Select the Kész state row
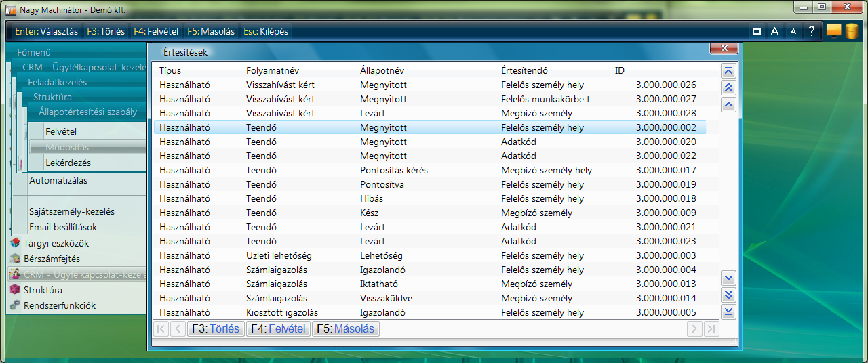 point(430,213)
